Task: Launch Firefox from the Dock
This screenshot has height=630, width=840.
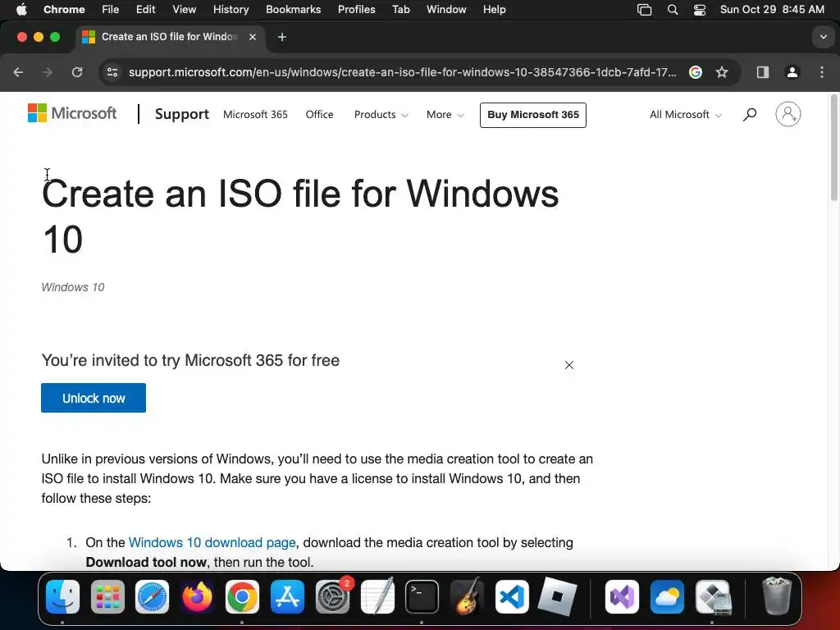Action: (197, 597)
